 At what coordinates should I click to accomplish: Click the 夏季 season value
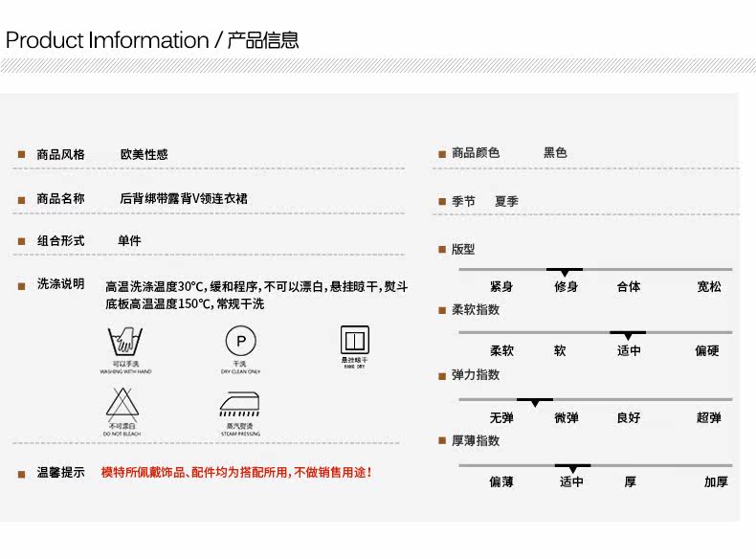tap(507, 201)
